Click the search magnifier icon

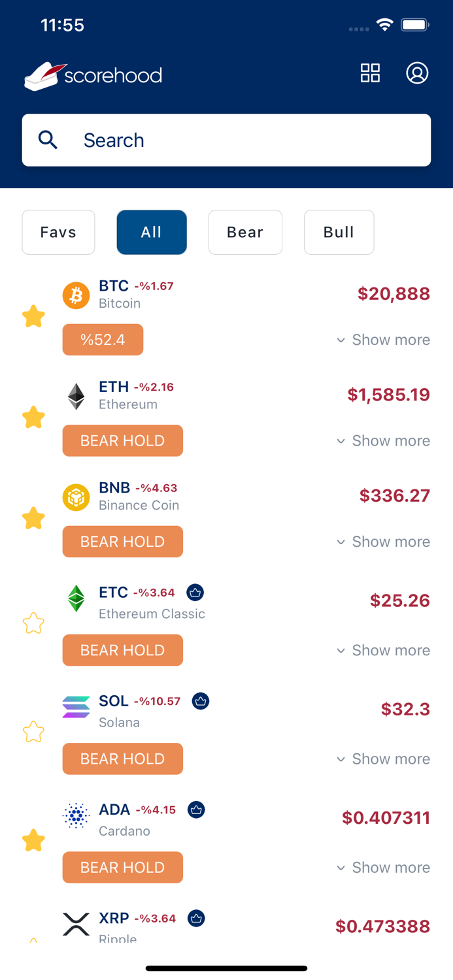48,140
